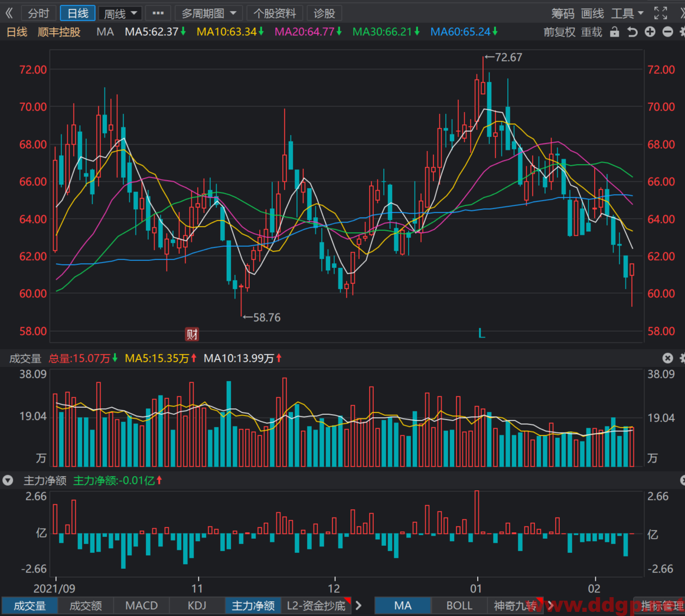Click the volume MA10:13.99万 readout
The width and height of the screenshot is (685, 616).
(243, 358)
